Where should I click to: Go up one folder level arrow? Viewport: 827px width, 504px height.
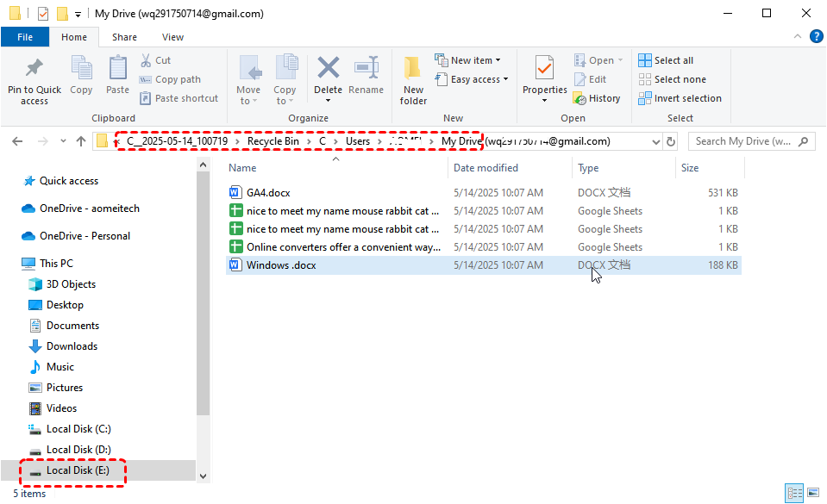click(81, 141)
